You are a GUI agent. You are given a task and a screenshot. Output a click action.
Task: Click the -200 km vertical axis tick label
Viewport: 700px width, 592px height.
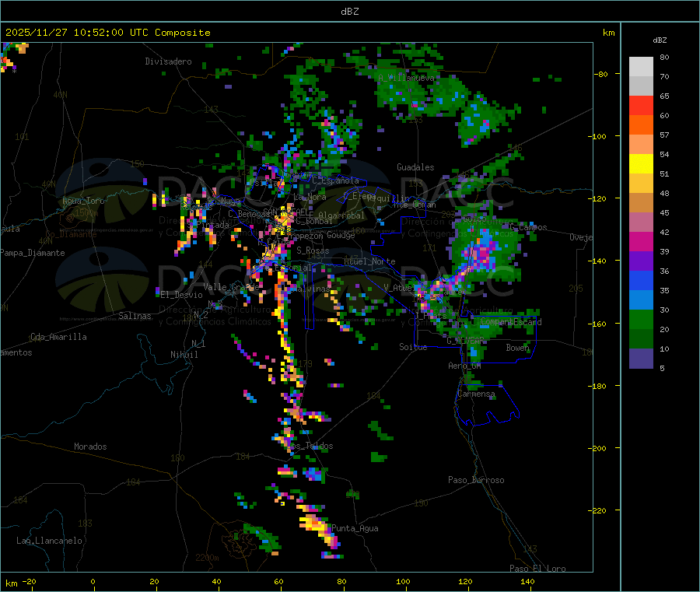[597, 448]
